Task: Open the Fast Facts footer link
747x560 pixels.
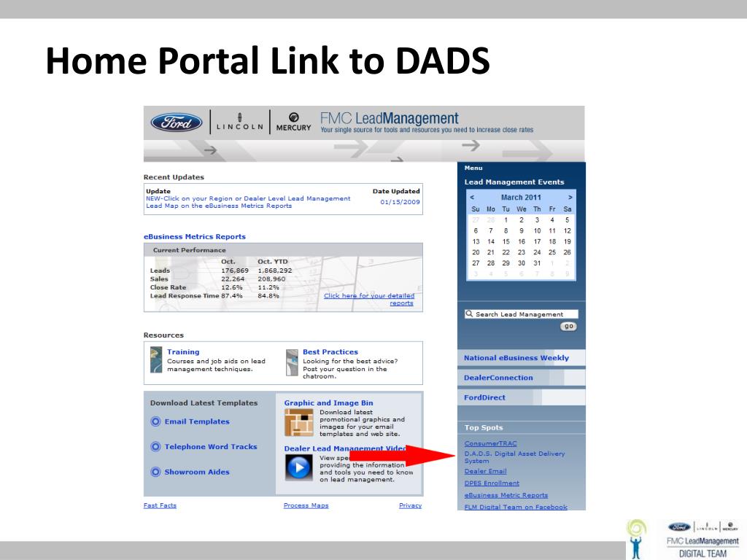Action: pyautogui.click(x=160, y=505)
